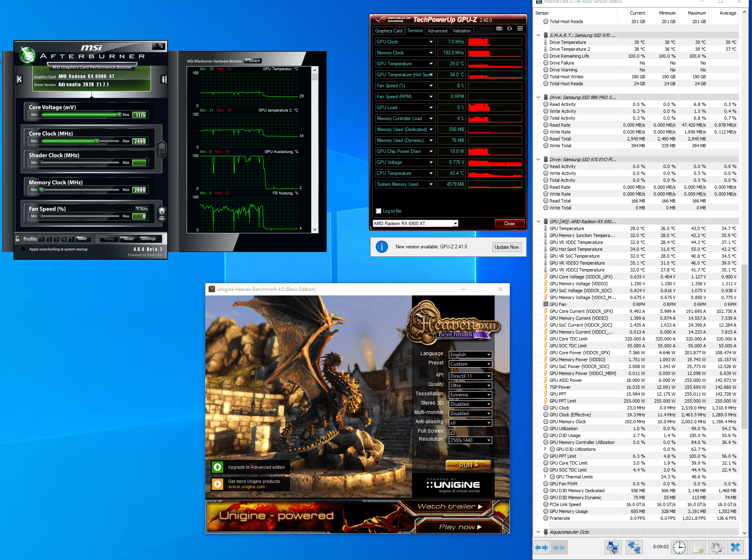Click Afterburner Settings button
This screenshot has height=560, width=752.
[148, 239]
